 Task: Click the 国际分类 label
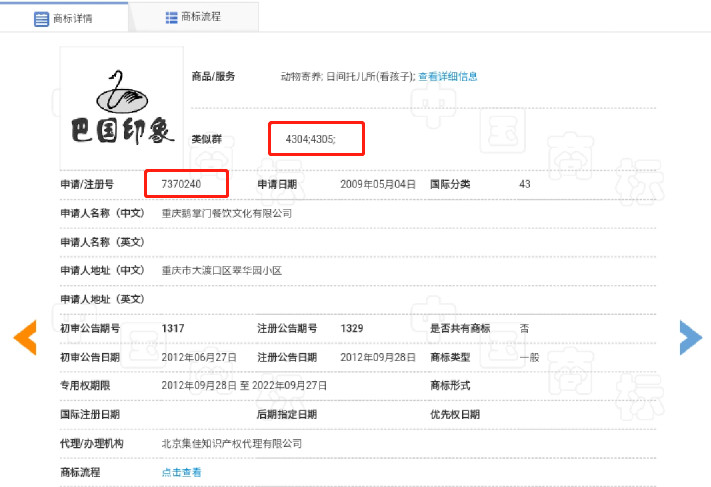click(450, 184)
